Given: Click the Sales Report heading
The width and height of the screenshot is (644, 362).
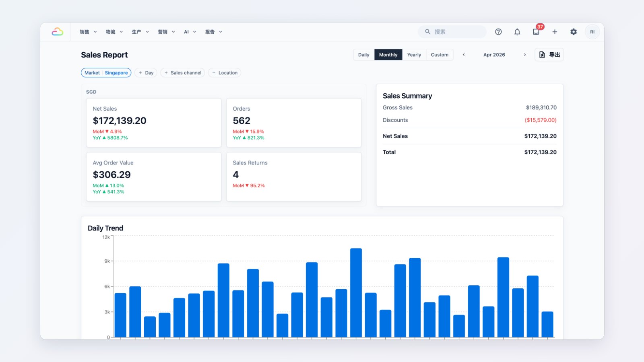Looking at the screenshot, I should [x=104, y=55].
